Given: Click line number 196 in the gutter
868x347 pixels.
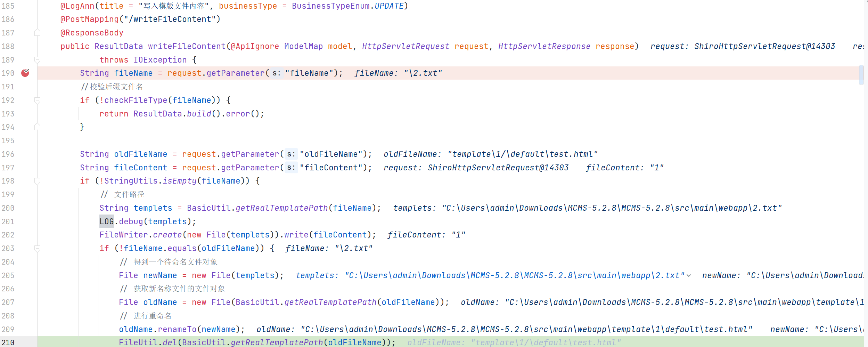Looking at the screenshot, I should (8, 154).
